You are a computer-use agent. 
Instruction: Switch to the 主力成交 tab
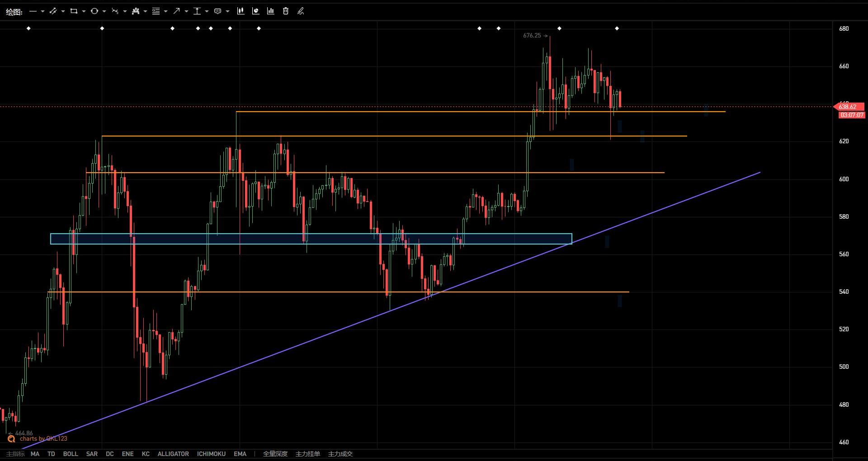tap(340, 454)
